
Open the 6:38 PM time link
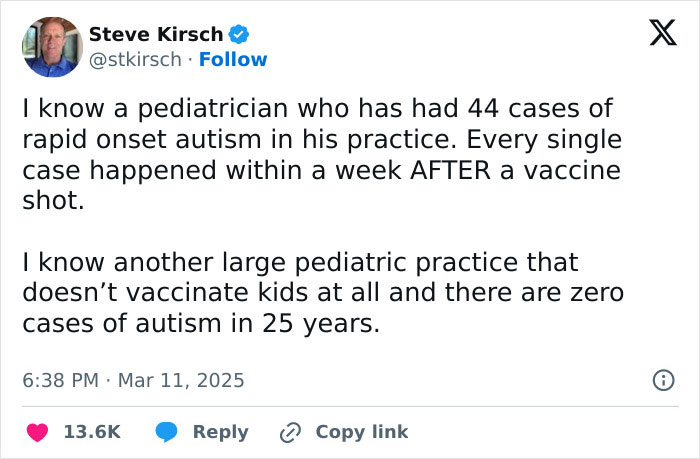60,380
